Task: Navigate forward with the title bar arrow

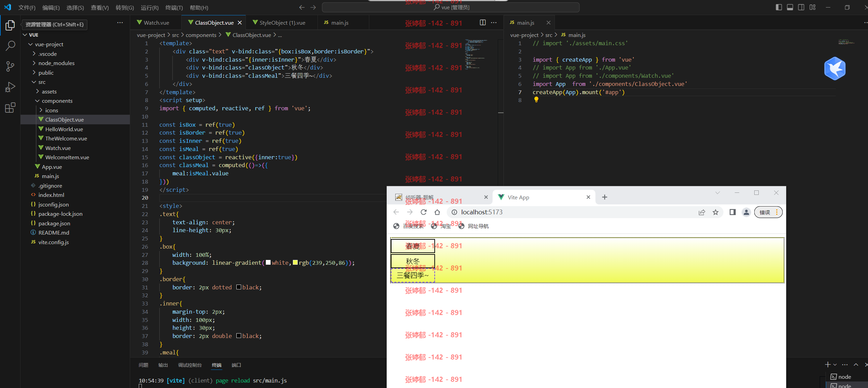Action: pos(313,8)
